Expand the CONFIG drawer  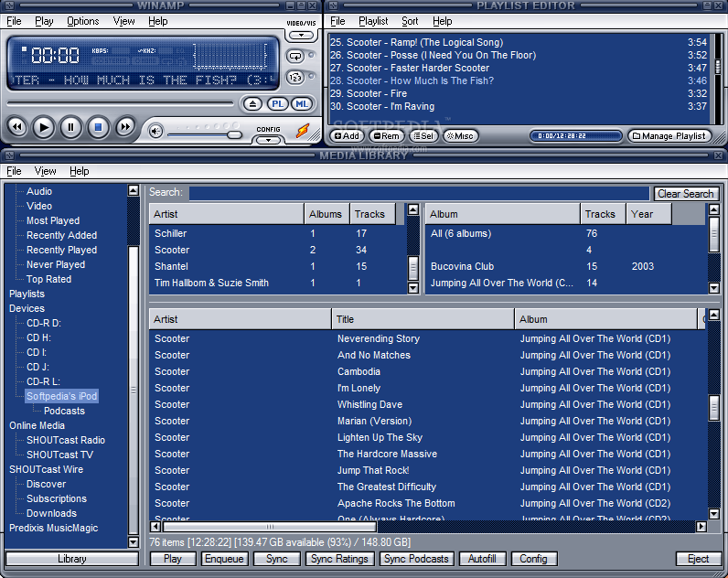268,140
